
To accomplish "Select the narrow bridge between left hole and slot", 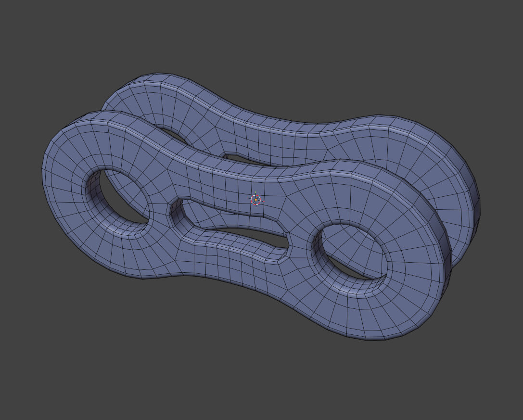I will (x=159, y=207).
